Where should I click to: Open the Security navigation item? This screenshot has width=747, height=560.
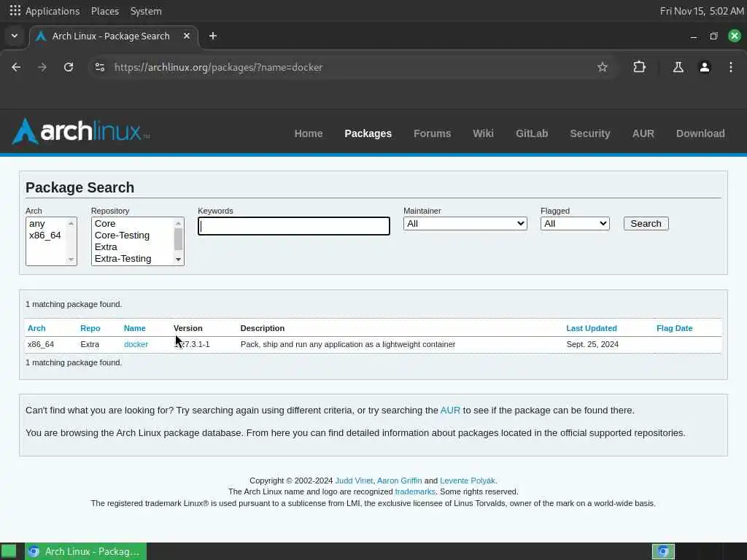point(589,134)
